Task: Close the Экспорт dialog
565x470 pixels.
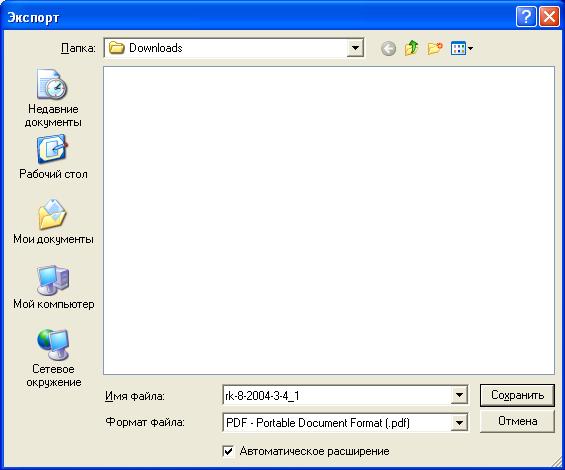Action: (x=549, y=17)
